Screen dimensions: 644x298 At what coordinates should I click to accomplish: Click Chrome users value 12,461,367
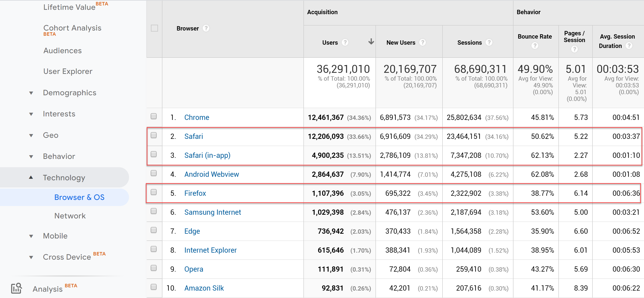325,117
